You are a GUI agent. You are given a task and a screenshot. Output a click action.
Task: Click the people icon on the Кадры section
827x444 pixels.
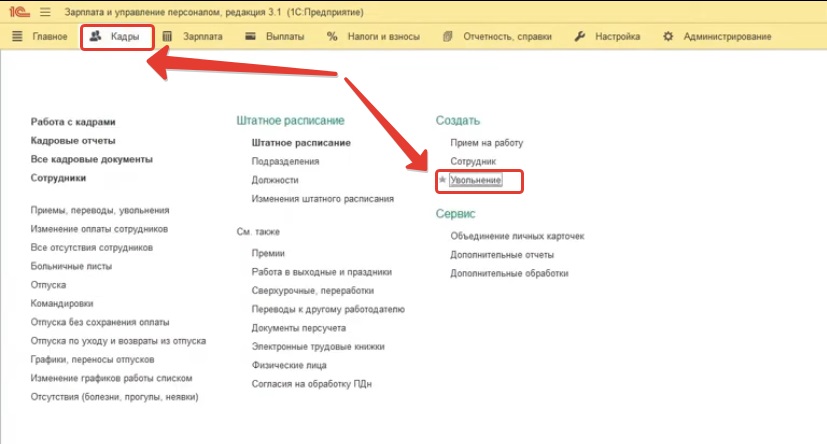coord(96,37)
